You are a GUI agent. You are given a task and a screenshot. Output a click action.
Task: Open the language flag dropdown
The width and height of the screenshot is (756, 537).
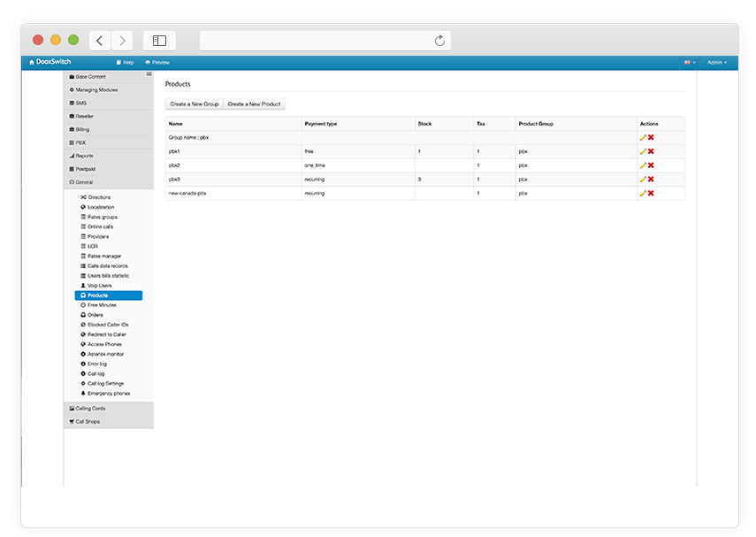(x=690, y=63)
